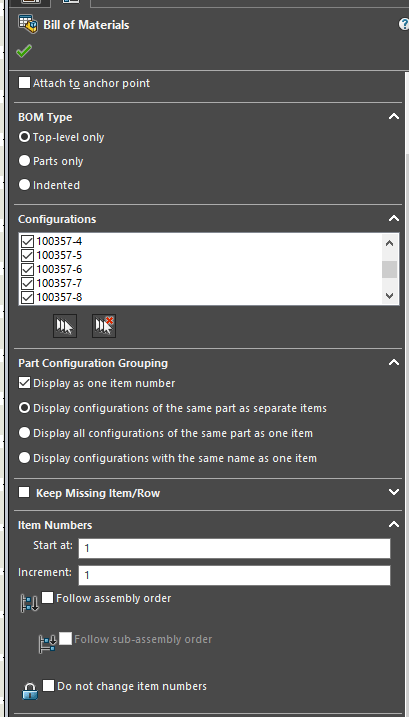Enable Follow assembly order checkbox
This screenshot has width=409, height=717.
click(x=48, y=597)
